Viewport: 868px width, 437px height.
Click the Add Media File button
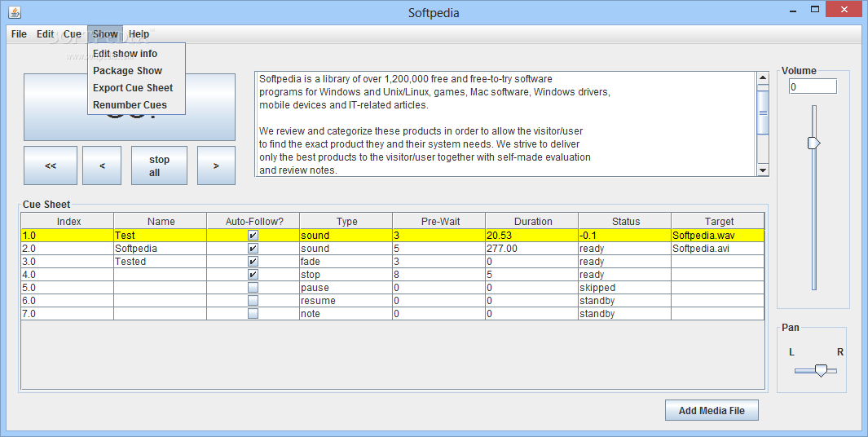click(x=712, y=410)
